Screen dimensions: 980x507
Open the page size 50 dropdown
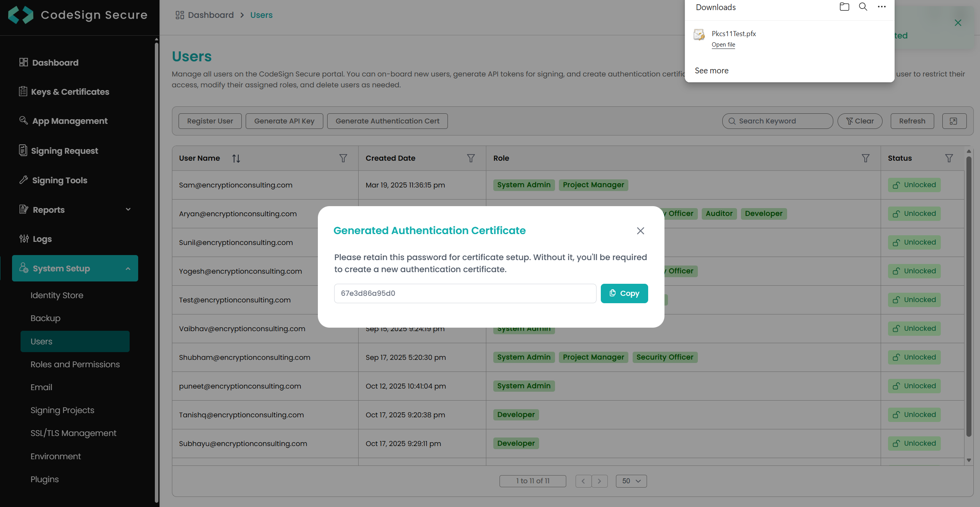coord(631,481)
